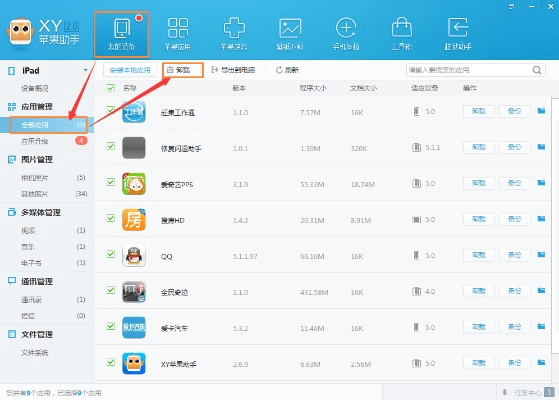Uninstall the PPS app via row button
This screenshot has width=559, height=400.
[x=479, y=183]
